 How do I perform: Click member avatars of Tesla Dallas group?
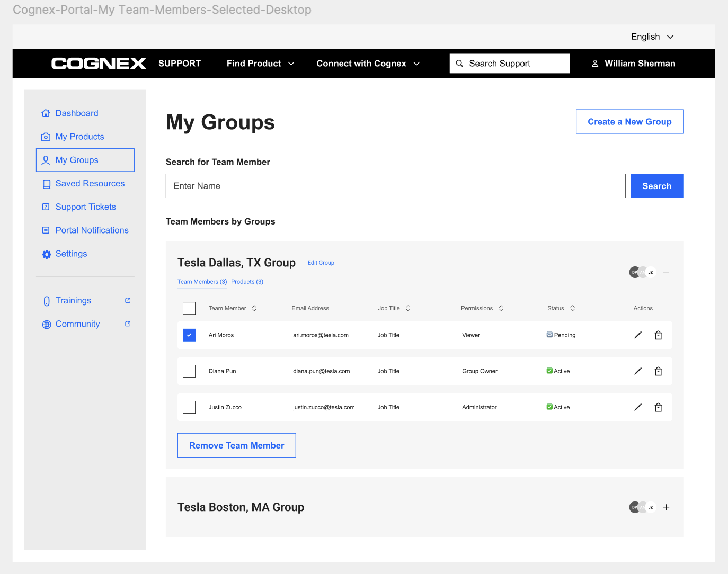point(643,272)
